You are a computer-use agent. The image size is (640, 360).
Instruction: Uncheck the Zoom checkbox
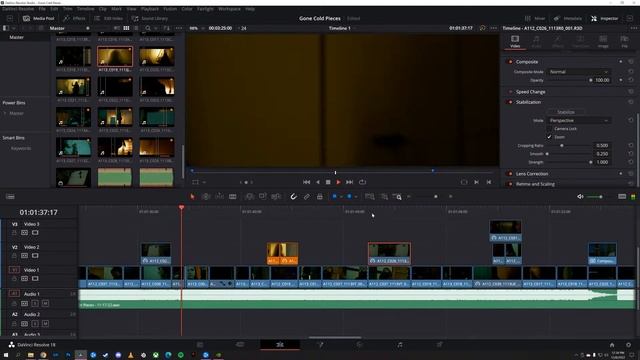click(x=549, y=137)
